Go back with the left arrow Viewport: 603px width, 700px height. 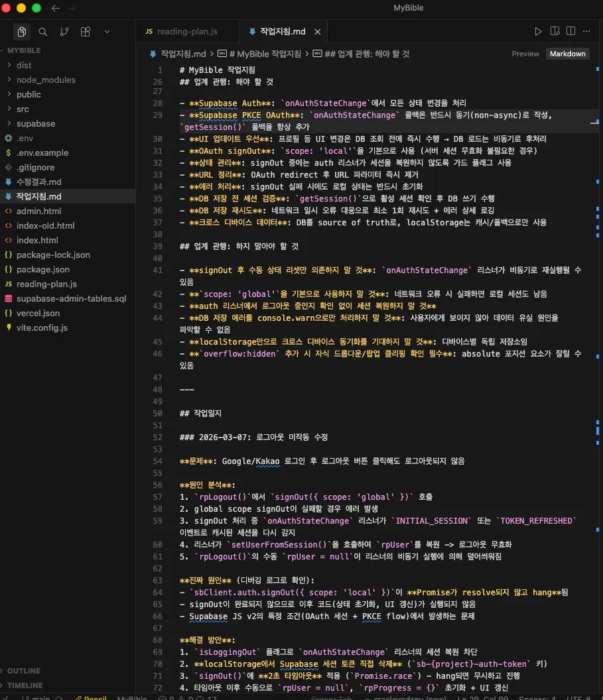pyautogui.click(x=55, y=8)
